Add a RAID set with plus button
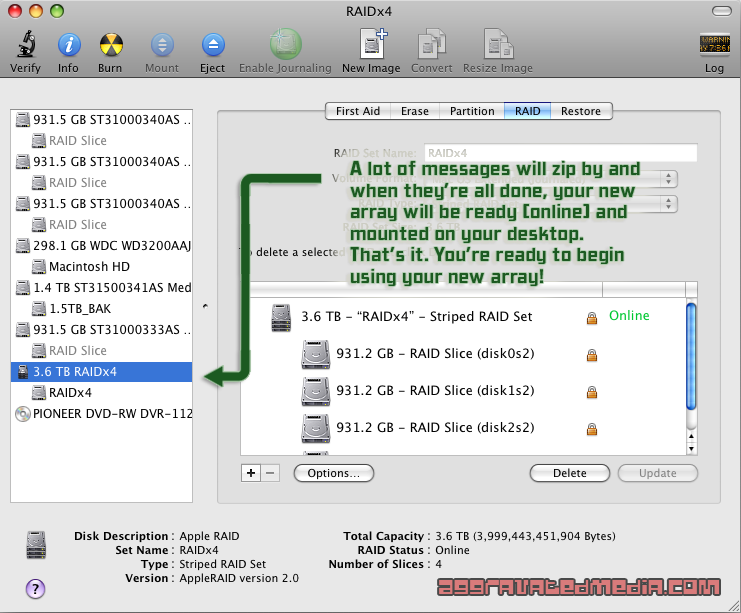This screenshot has height=613, width=741. pyautogui.click(x=251, y=473)
